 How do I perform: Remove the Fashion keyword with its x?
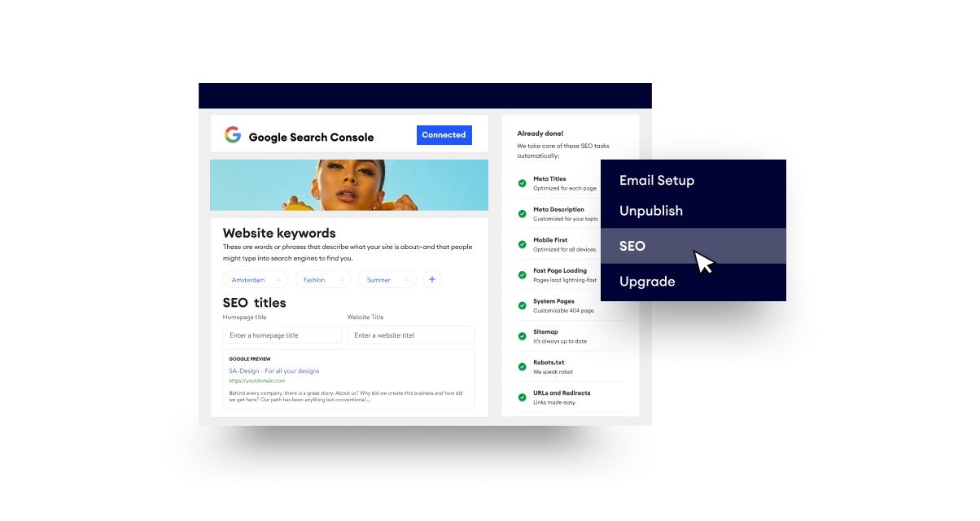(341, 280)
